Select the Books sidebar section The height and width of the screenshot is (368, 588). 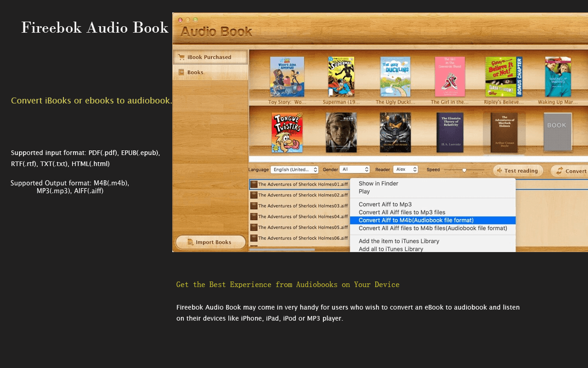click(210, 73)
